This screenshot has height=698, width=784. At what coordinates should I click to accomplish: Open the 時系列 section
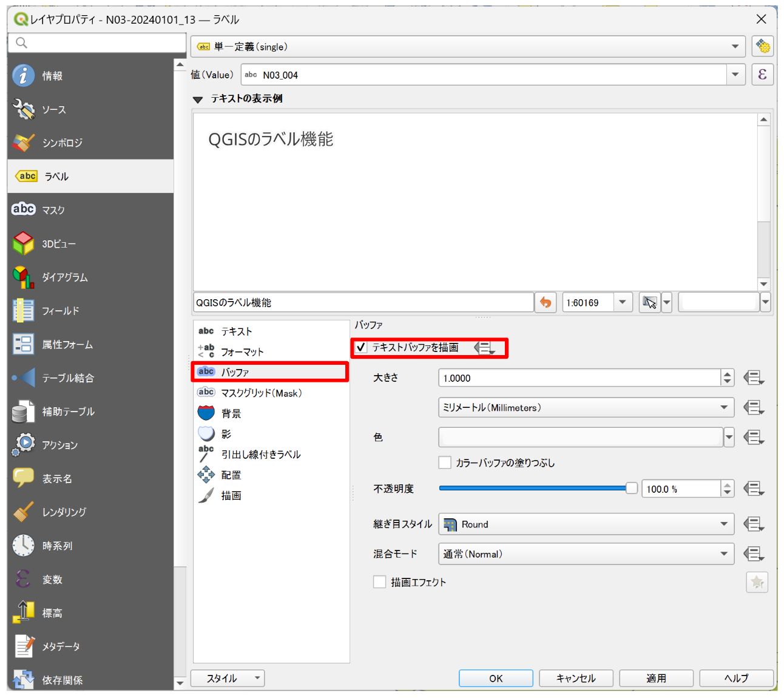[90, 546]
